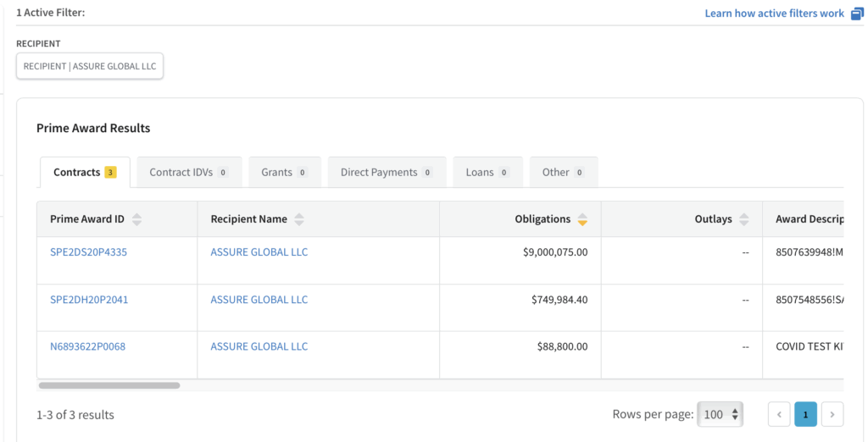
Task: Click the COVID TEST KI description cell
Action: [804, 355]
